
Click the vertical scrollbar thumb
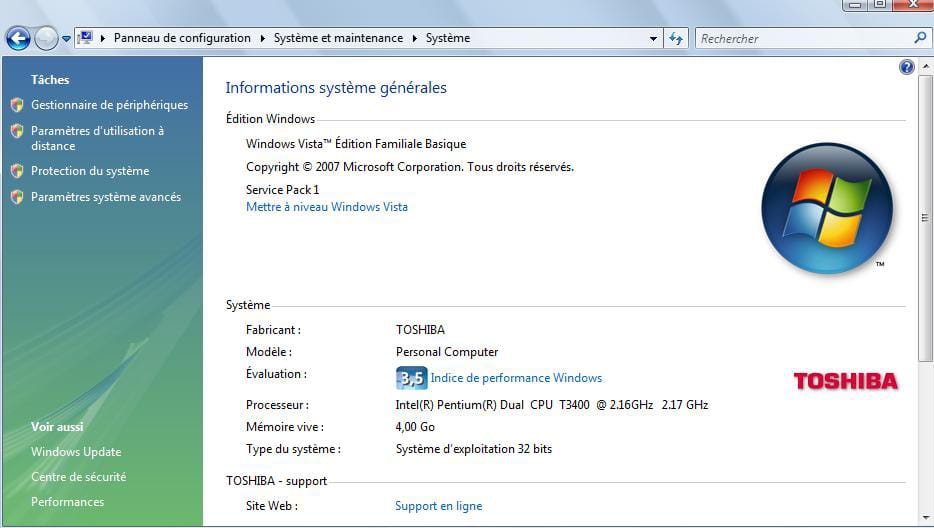925,218
